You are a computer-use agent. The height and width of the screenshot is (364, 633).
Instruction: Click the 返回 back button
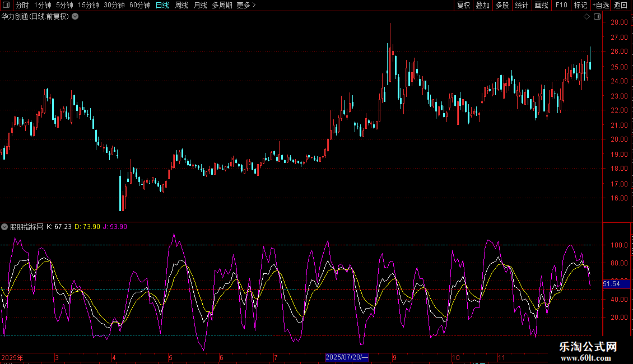[621, 5]
